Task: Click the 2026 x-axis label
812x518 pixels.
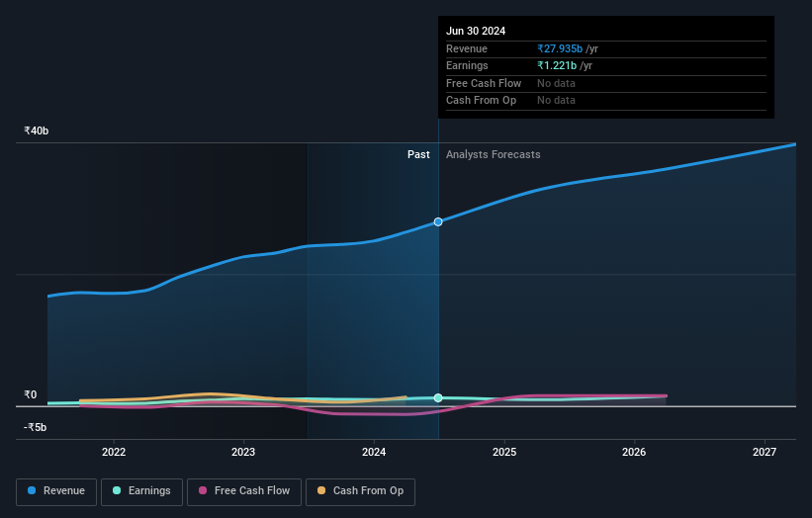Action: click(634, 452)
